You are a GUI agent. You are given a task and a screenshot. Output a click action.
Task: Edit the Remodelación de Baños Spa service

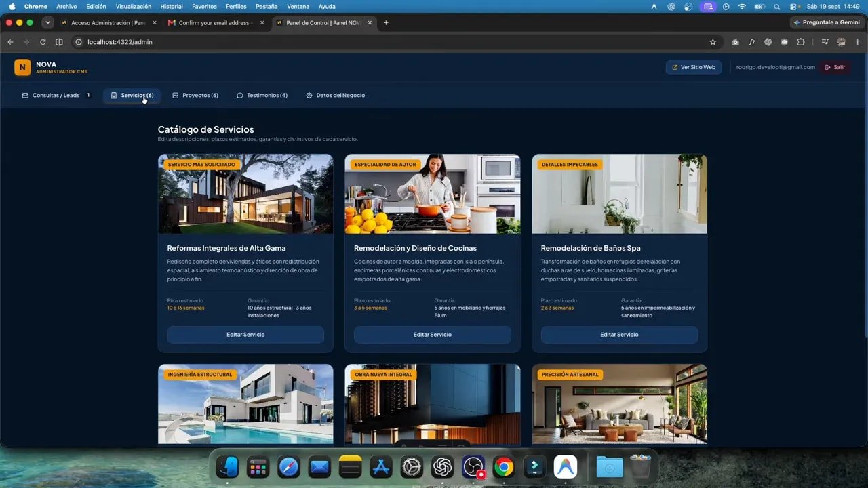619,335
